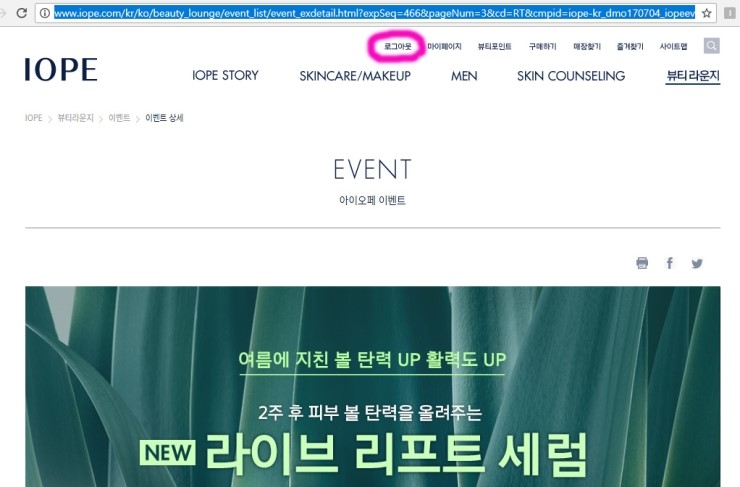Print event with printer icon
The width and height of the screenshot is (740, 487).
point(642,263)
